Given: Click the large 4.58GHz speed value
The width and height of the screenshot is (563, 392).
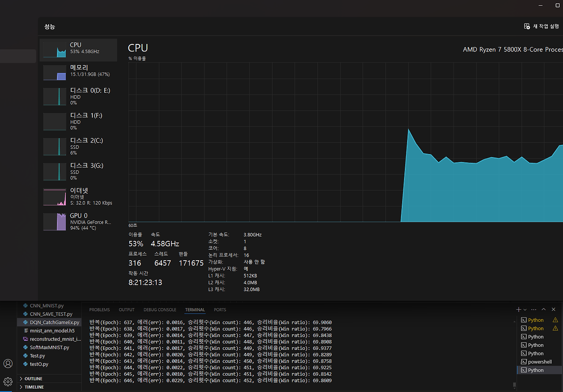Looking at the screenshot, I should (x=165, y=244).
